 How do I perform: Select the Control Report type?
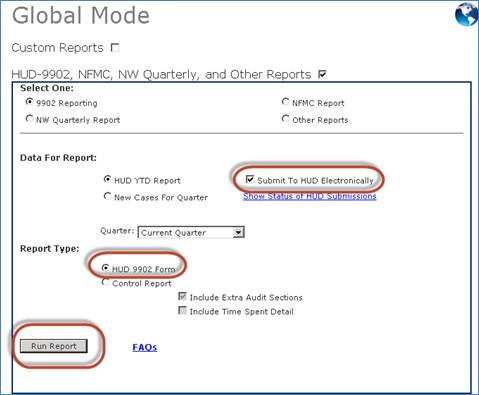(x=105, y=282)
